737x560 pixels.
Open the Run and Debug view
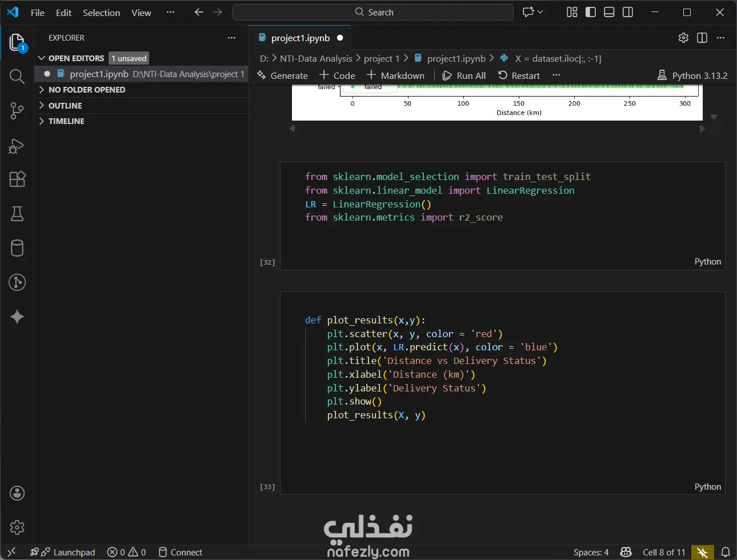tap(17, 146)
